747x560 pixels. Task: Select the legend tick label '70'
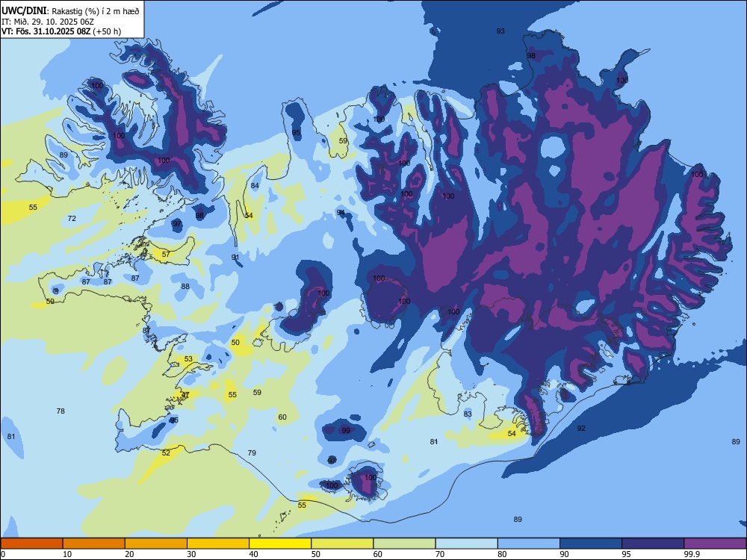[440, 554]
